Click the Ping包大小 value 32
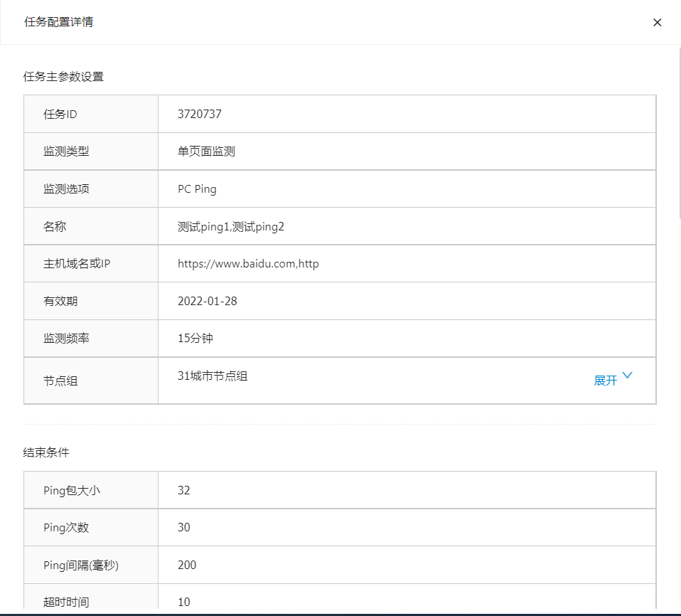 184,490
